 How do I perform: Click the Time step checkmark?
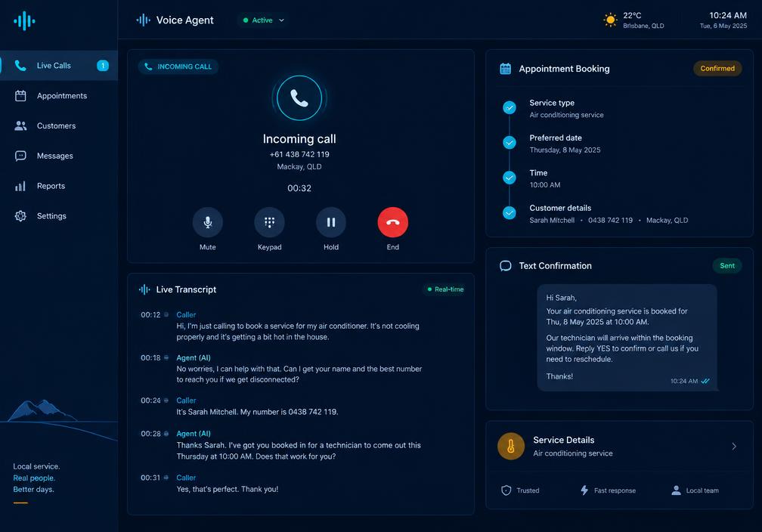pyautogui.click(x=510, y=178)
